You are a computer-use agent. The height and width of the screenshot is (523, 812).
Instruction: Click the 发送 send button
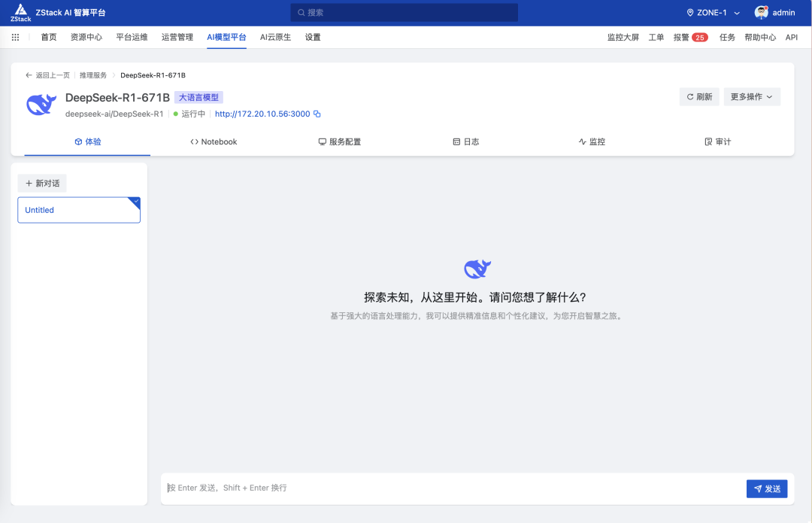[x=767, y=489]
